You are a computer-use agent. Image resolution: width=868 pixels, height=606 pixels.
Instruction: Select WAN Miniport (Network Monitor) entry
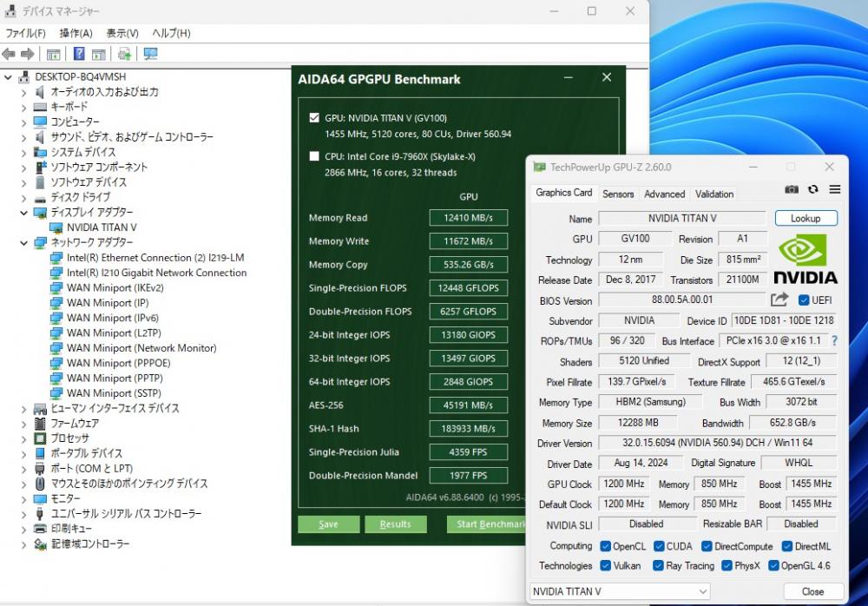141,348
